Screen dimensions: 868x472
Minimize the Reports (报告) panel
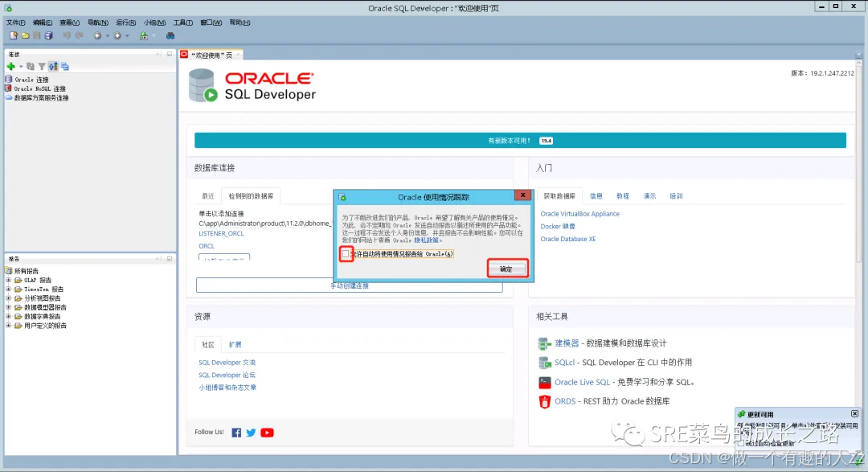[x=170, y=259]
